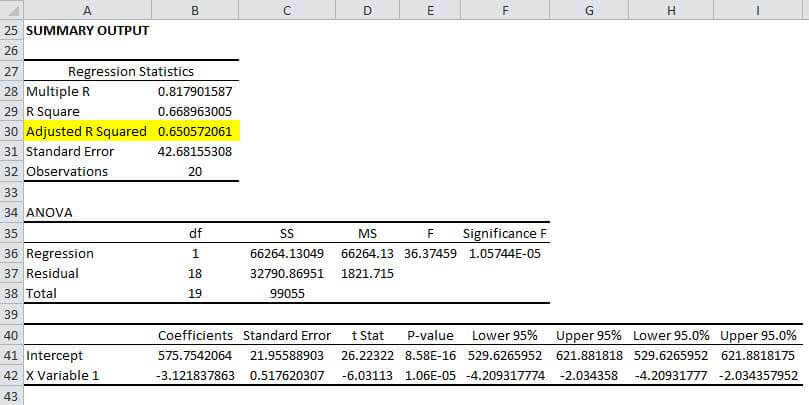Screen dimensions: 809x405
Task: Select the Intercept row label
Action: 87,355
